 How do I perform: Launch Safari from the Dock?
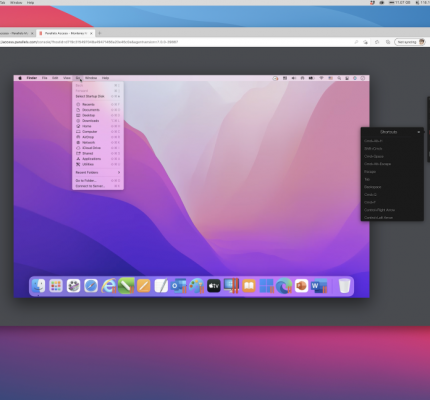(x=91, y=286)
